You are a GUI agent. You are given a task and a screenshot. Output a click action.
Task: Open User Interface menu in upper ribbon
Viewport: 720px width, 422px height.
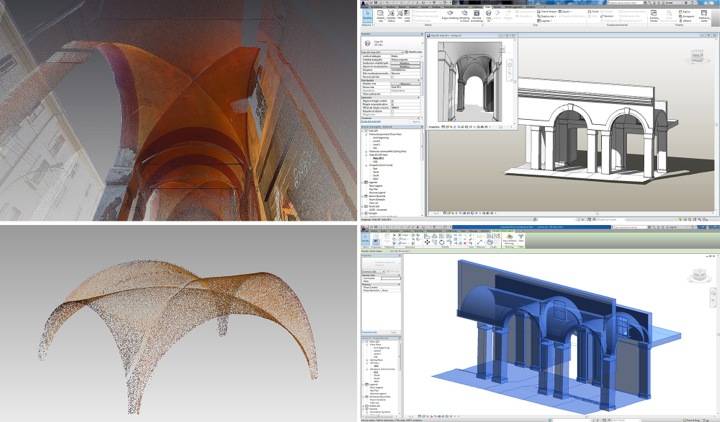[703, 14]
